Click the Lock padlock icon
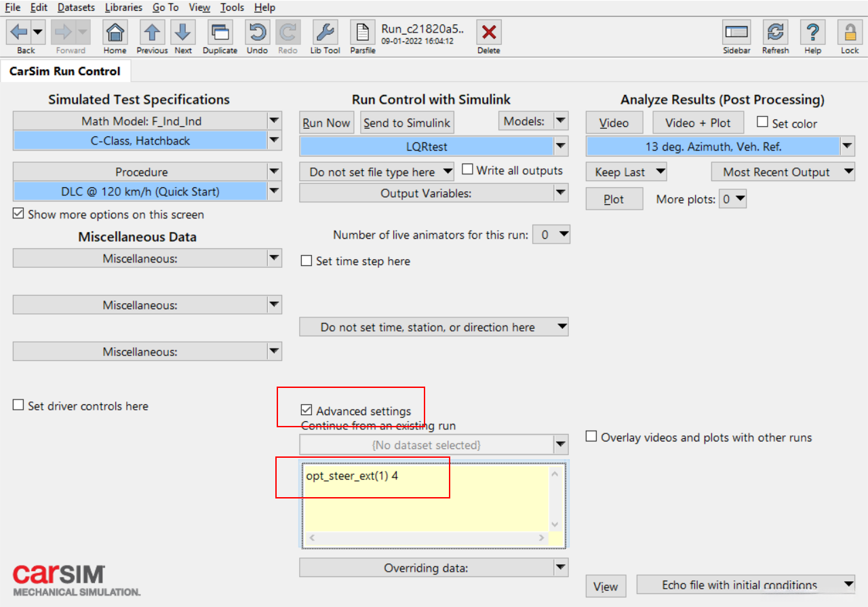 click(850, 32)
